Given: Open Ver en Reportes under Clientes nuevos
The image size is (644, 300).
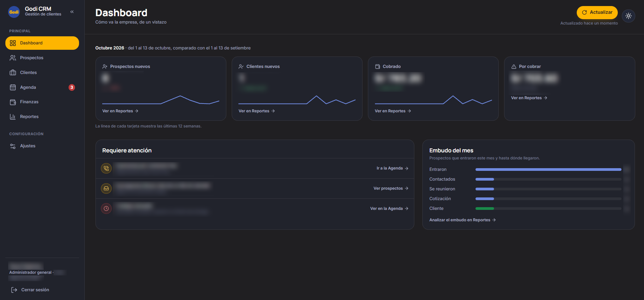Looking at the screenshot, I should [257, 111].
